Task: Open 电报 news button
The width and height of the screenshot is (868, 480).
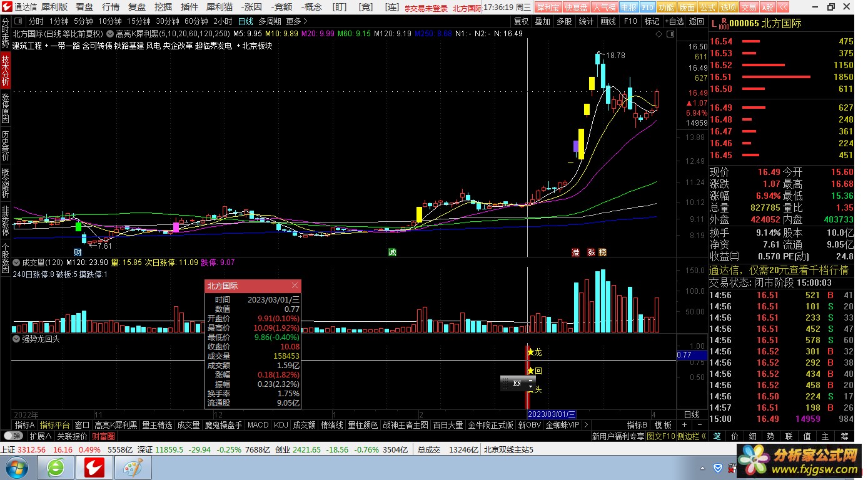Action: 628,7
